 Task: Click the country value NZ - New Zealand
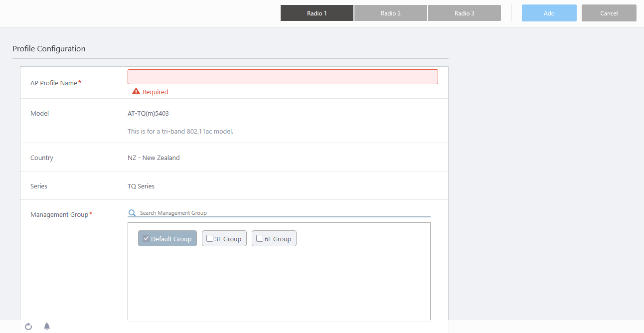154,158
